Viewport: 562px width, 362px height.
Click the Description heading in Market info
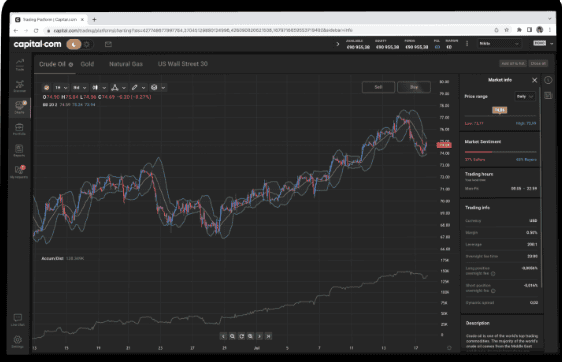click(477, 323)
